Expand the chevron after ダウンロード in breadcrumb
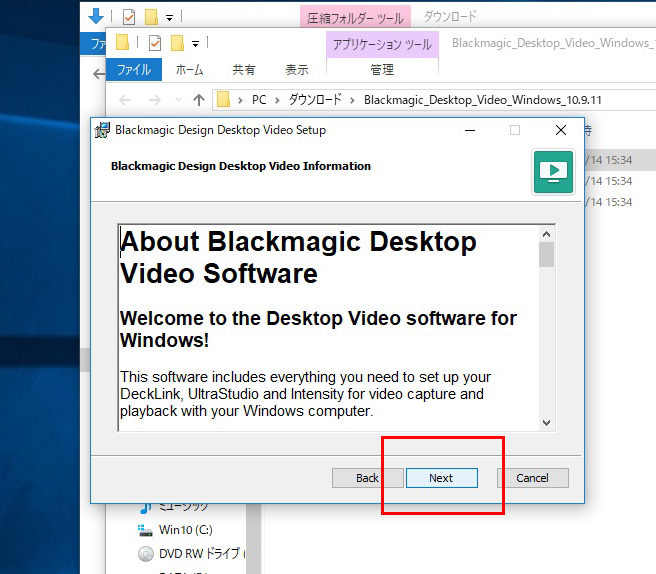This screenshot has height=574, width=656. (352, 100)
